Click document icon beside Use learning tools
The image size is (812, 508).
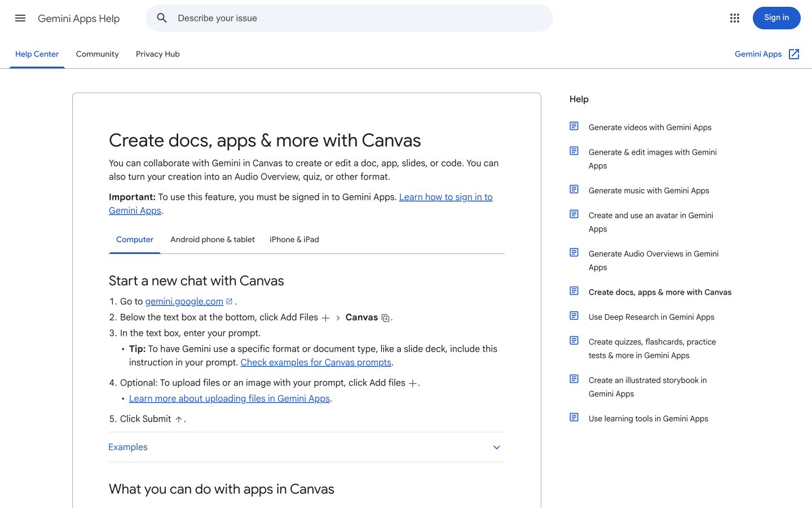point(574,418)
